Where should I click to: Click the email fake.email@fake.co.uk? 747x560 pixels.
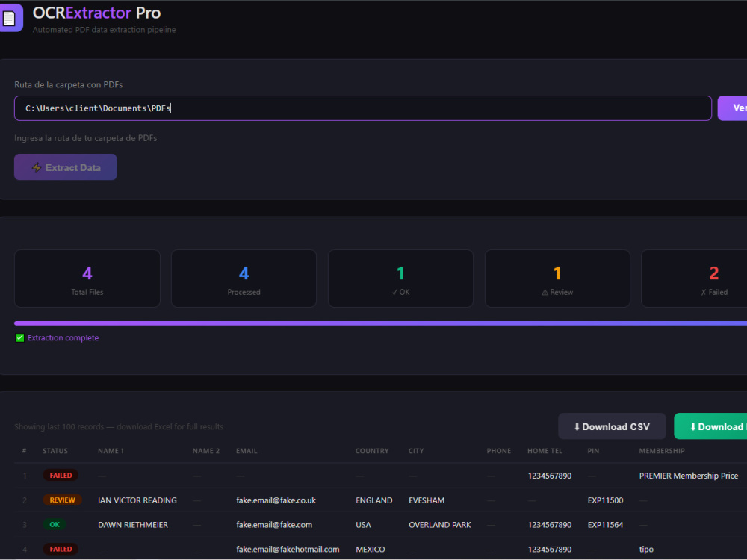(x=276, y=500)
